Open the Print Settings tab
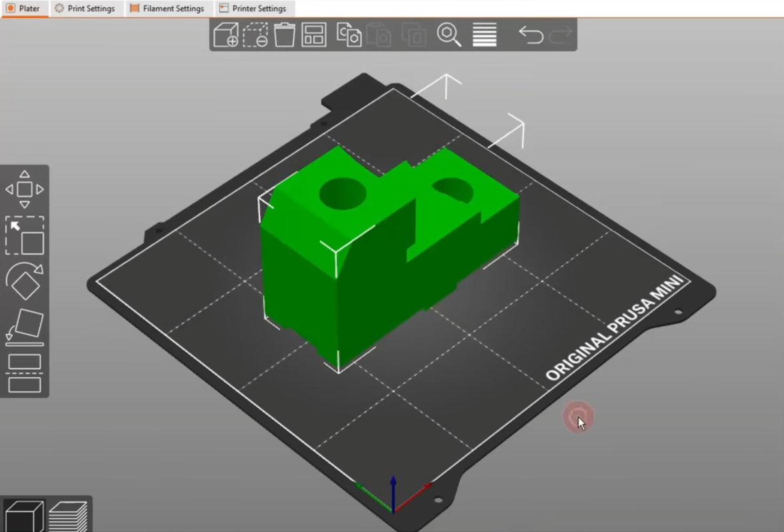Image resolution: width=784 pixels, height=532 pixels. click(x=85, y=9)
